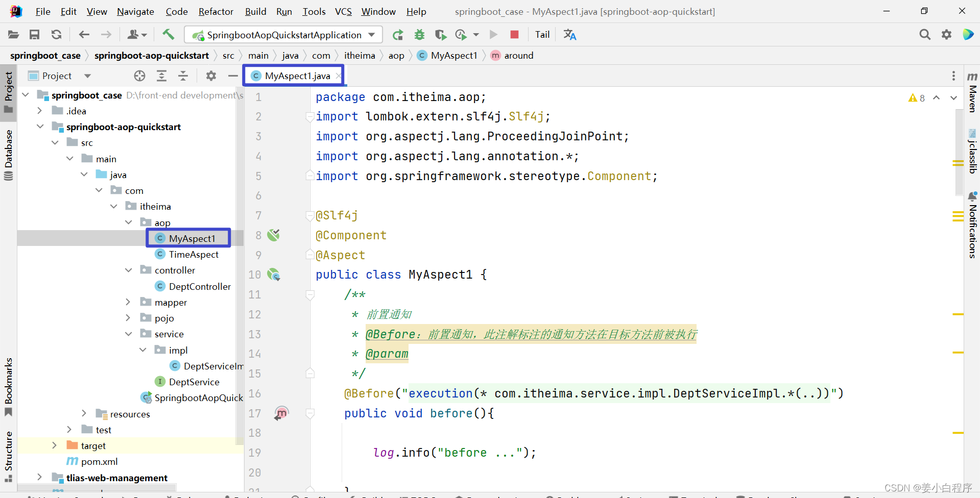Stop the running application with the red square
The width and height of the screenshot is (980, 498).
click(x=514, y=34)
